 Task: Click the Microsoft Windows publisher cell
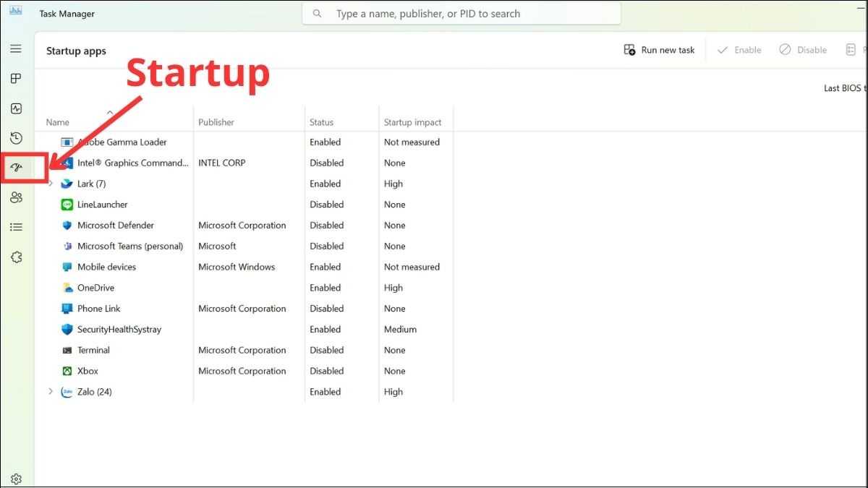[x=237, y=267]
